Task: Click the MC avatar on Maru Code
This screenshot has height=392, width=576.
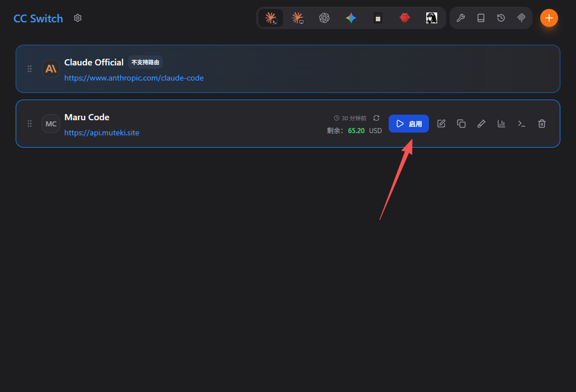Action: [51, 124]
